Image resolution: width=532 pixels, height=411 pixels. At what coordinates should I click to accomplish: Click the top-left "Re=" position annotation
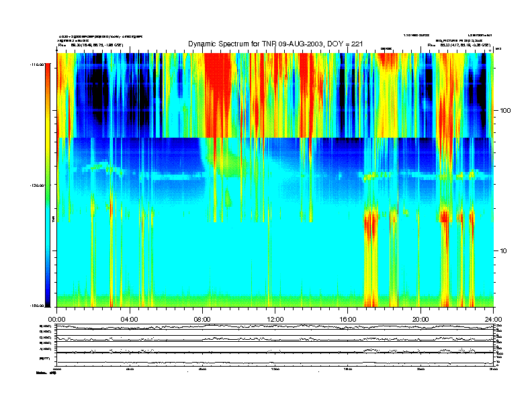point(91,45)
